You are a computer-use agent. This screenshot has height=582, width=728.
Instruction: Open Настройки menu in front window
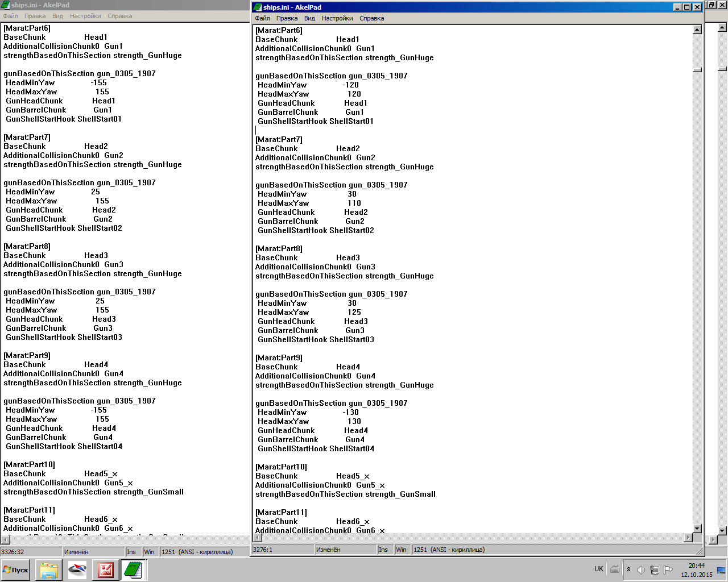point(337,18)
